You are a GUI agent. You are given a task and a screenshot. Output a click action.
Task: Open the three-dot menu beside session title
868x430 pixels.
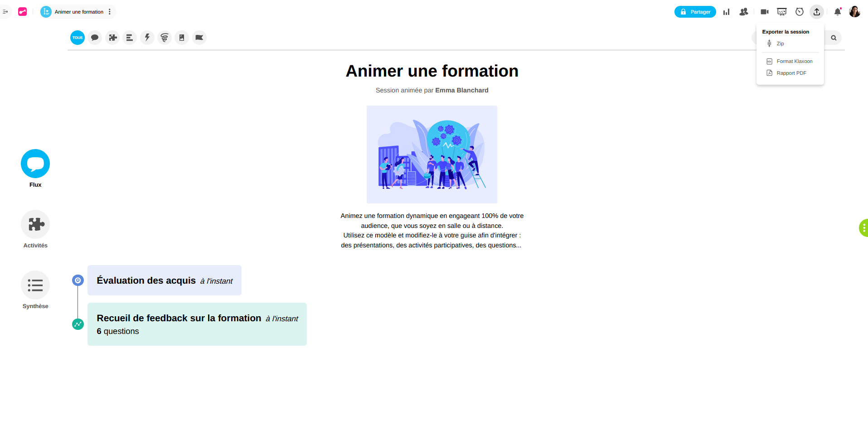[110, 12]
